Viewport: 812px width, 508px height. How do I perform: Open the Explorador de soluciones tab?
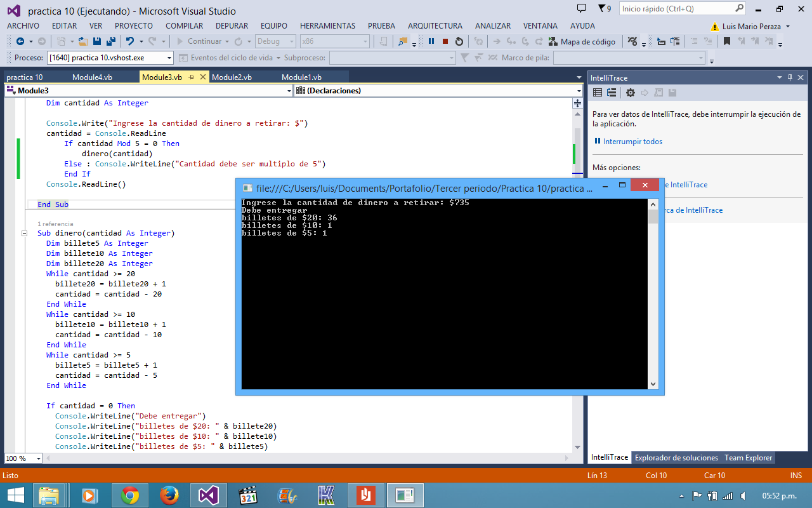point(676,457)
